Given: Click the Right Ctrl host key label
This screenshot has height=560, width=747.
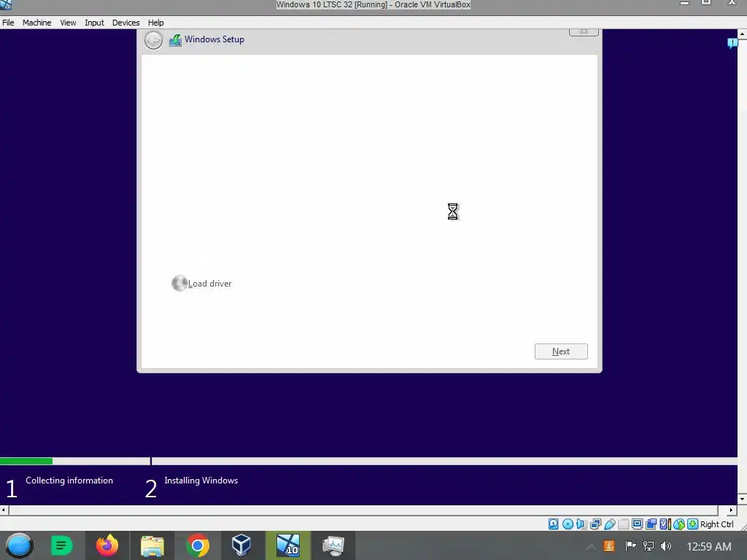Looking at the screenshot, I should click(x=716, y=524).
